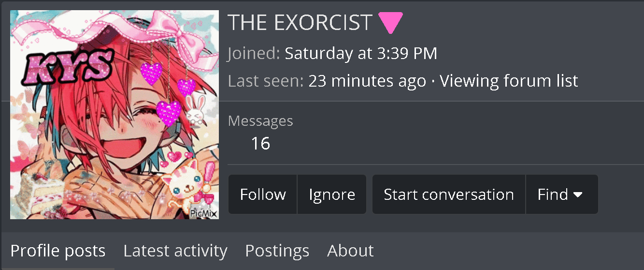The height and width of the screenshot is (270, 644).
Task: Switch to Latest activity tab
Action: coord(175,251)
